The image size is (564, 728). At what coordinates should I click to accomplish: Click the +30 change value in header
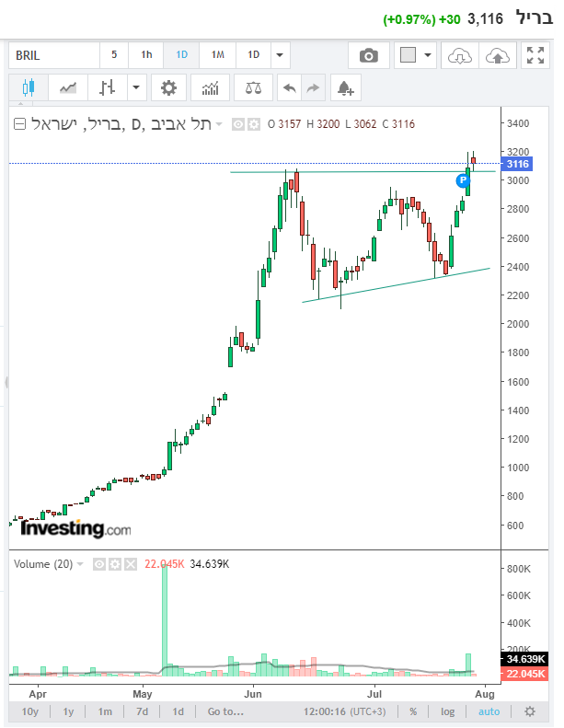450,19
